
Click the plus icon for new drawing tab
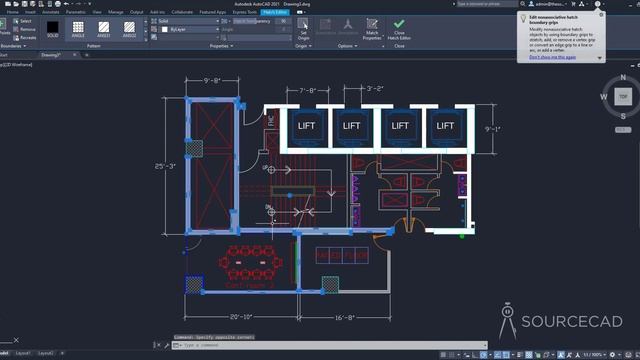[87, 55]
